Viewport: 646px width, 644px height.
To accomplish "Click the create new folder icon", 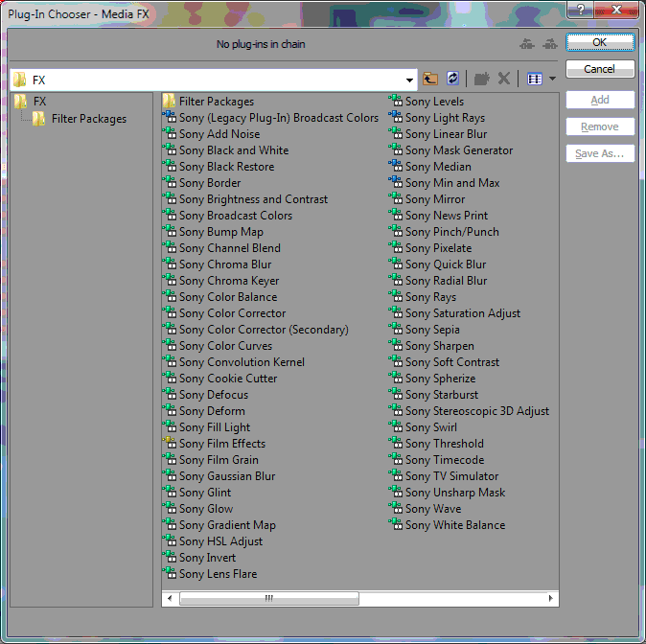I will (x=481, y=79).
